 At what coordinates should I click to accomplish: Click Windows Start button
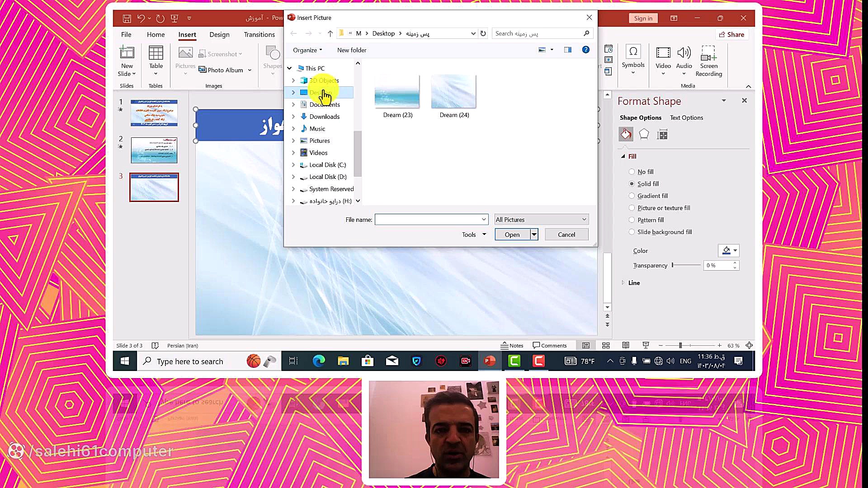click(125, 361)
